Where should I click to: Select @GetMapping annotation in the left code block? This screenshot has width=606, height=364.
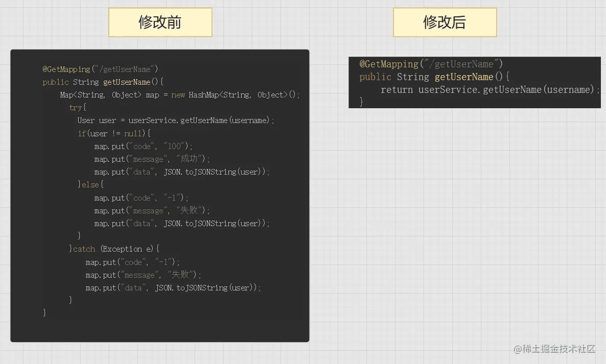pyautogui.click(x=66, y=69)
